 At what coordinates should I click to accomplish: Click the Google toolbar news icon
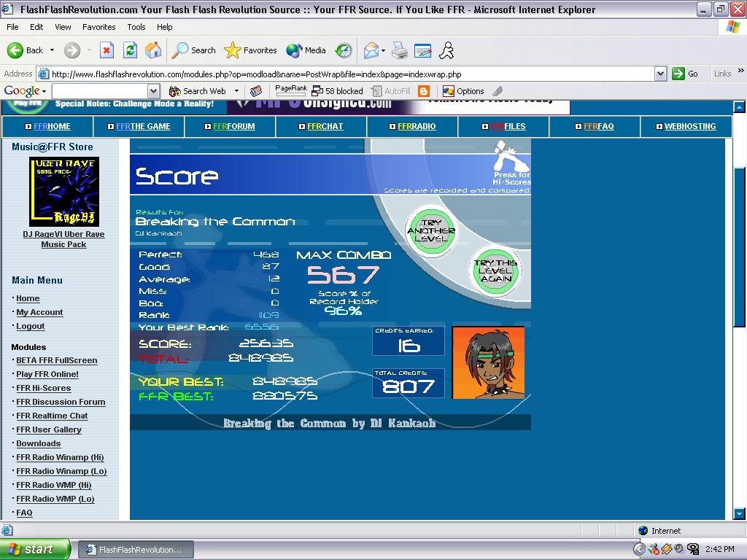click(x=256, y=91)
